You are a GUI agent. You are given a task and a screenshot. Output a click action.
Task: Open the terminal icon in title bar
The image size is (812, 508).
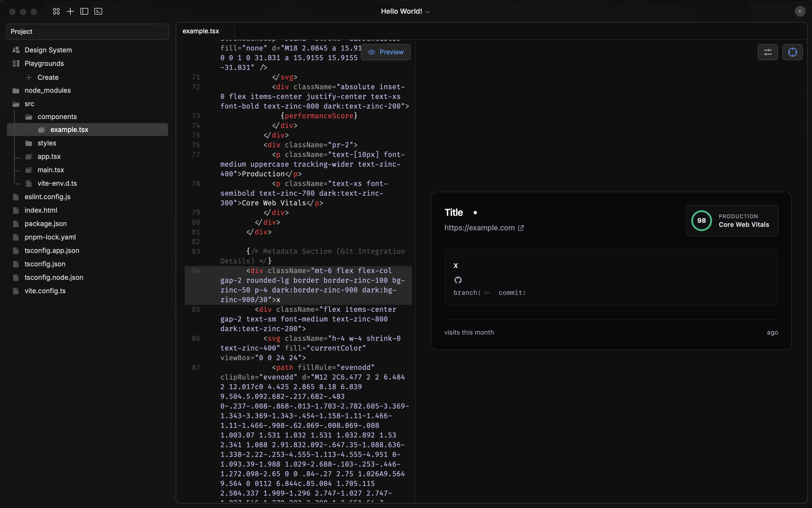[98, 11]
